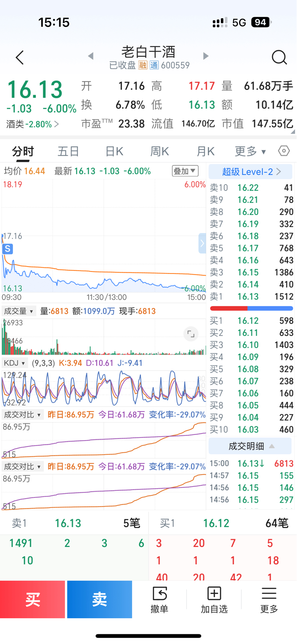Open 超级 Level-2 banner
This screenshot has height=644, width=297.
click(250, 172)
